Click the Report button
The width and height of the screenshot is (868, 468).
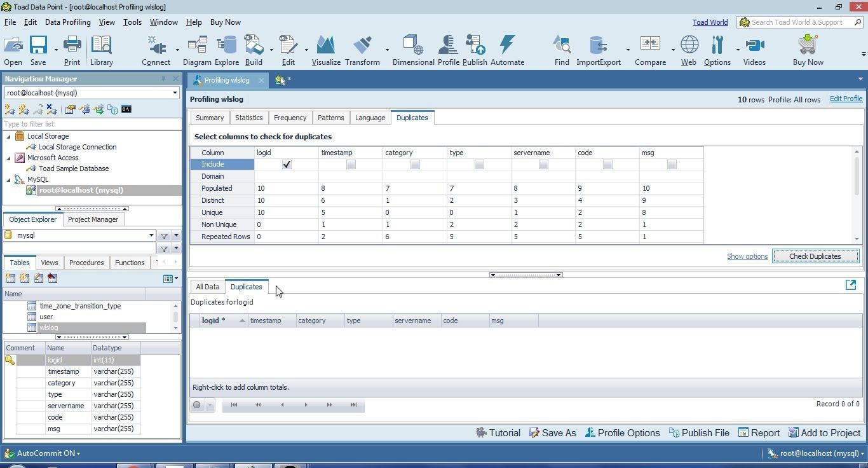[x=759, y=433]
